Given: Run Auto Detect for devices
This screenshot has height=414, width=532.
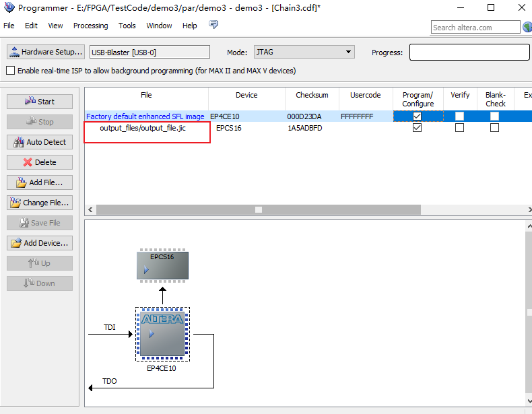Looking at the screenshot, I should pos(40,142).
